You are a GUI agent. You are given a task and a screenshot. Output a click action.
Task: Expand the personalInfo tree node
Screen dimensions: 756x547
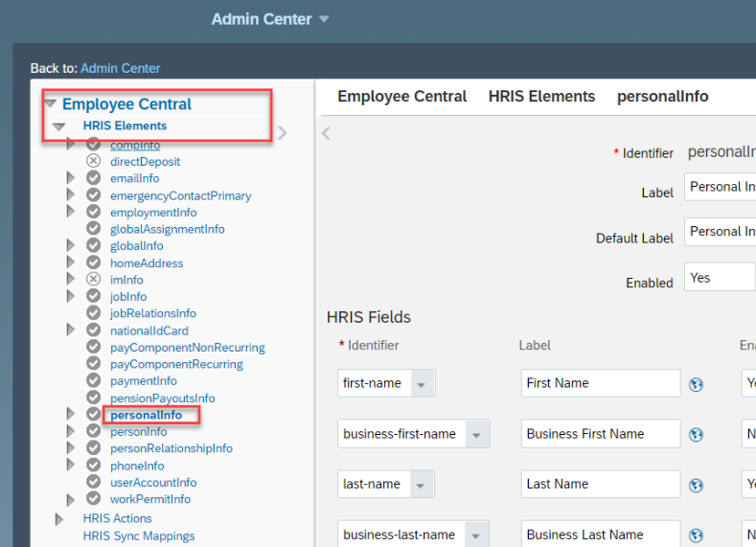click(70, 414)
